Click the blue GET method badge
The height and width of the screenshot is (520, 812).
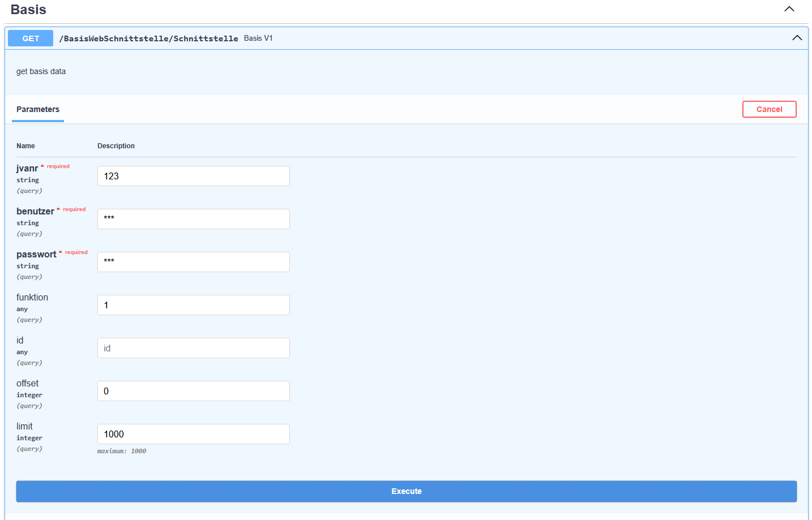(x=31, y=38)
